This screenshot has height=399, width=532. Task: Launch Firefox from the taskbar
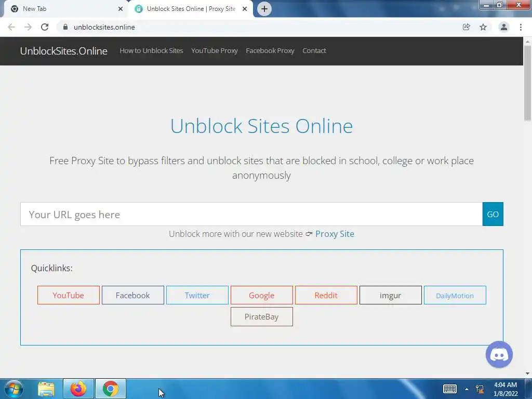click(x=78, y=389)
